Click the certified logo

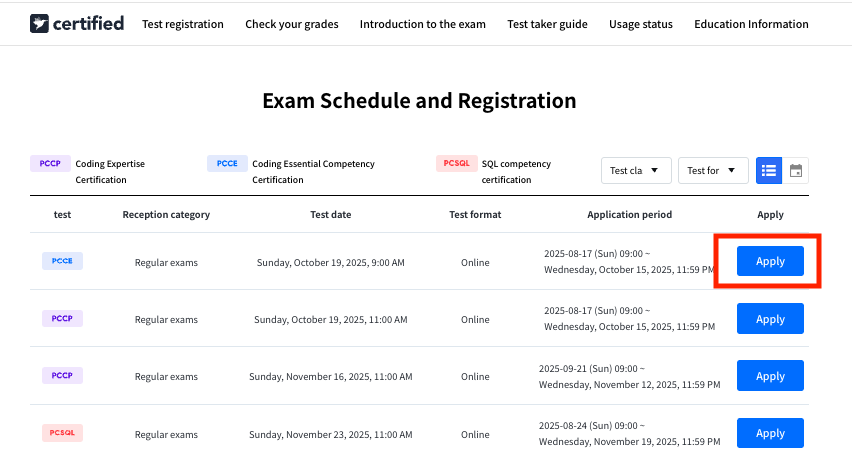click(x=77, y=23)
